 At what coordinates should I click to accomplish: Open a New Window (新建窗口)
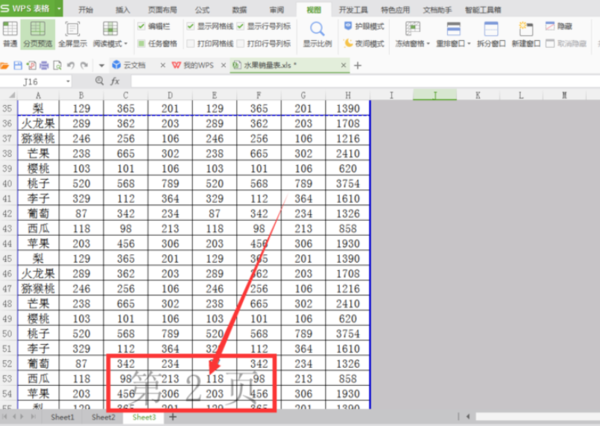[x=526, y=34]
